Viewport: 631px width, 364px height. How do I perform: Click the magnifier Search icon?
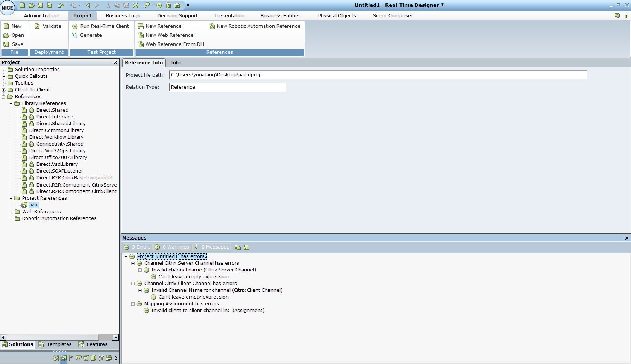click(x=146, y=5)
